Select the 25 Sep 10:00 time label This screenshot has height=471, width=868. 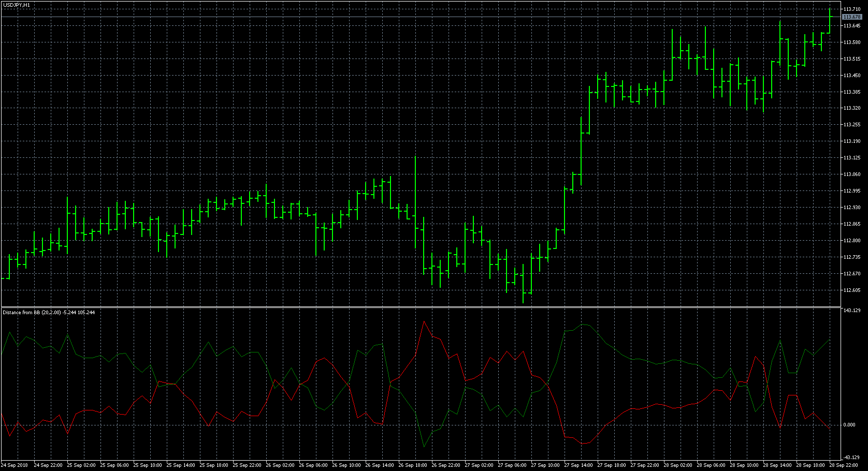pos(148,465)
